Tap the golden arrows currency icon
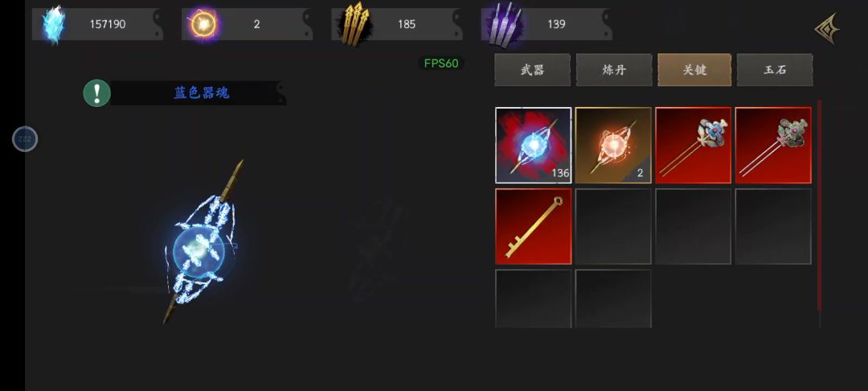Image resolution: width=868 pixels, height=391 pixels. pyautogui.click(x=354, y=24)
